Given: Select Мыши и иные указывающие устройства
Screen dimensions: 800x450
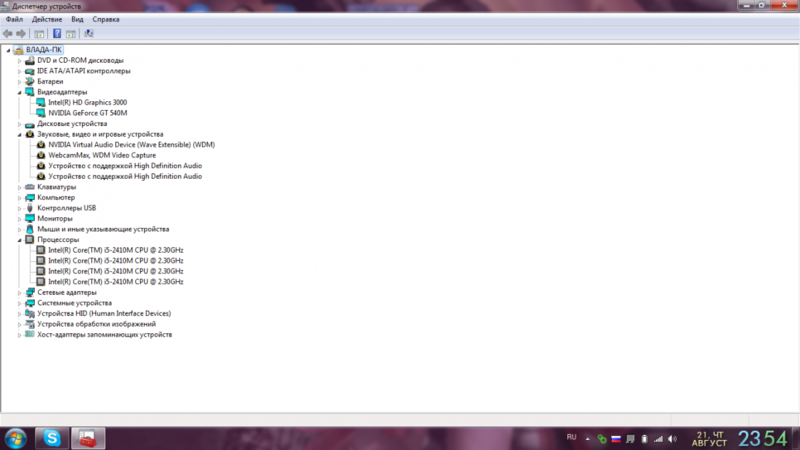Looking at the screenshot, I should click(x=103, y=229).
